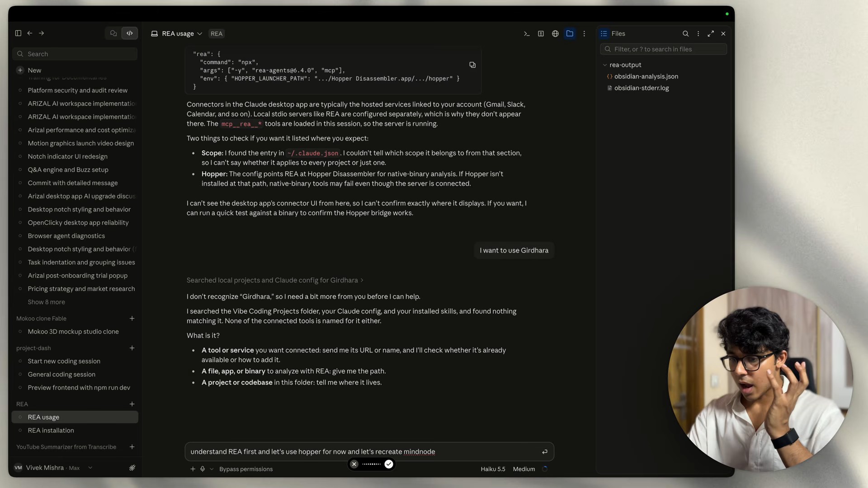The image size is (868, 488).
Task: Go forward with the right arrow
Action: 42,33
